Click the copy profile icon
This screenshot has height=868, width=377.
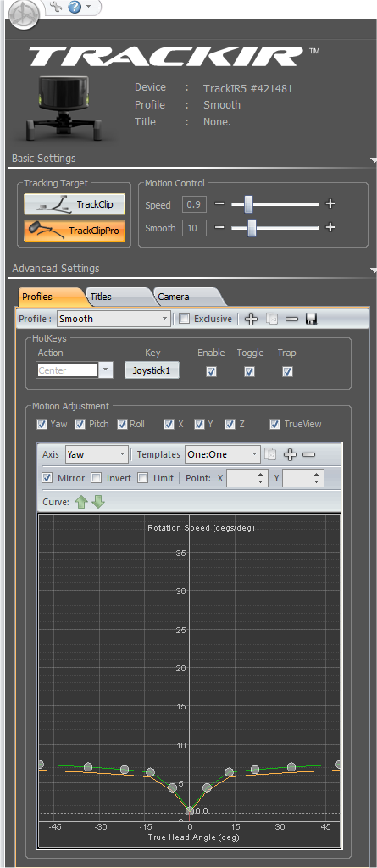[x=272, y=319]
